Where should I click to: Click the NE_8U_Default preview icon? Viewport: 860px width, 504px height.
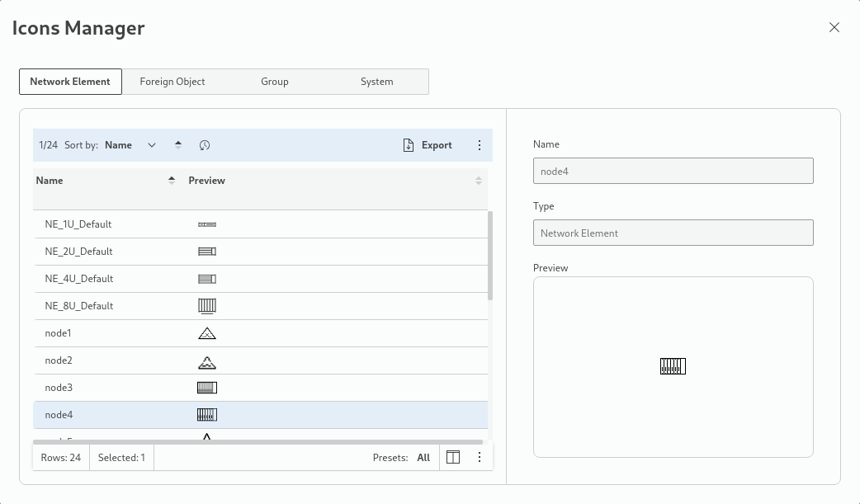click(207, 306)
